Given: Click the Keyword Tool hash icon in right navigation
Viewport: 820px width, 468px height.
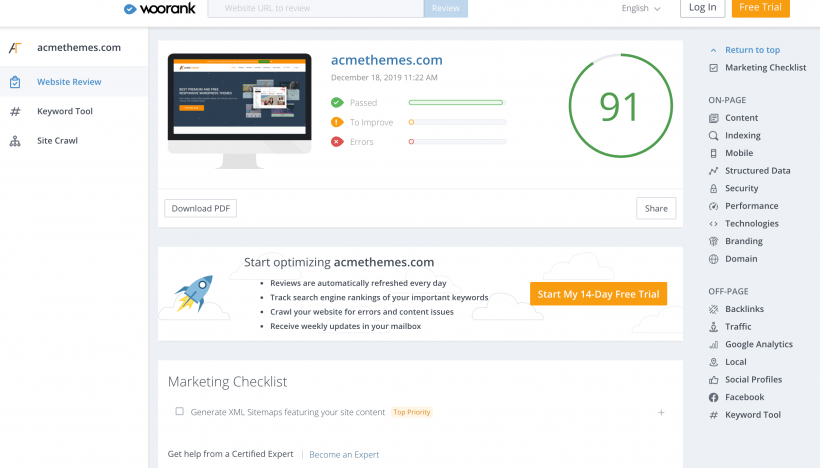Looking at the screenshot, I should (713, 415).
